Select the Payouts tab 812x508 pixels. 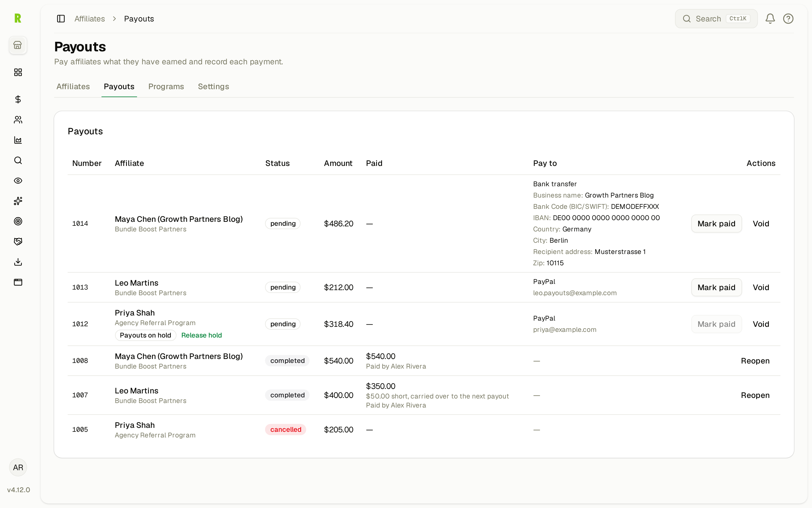point(119,86)
